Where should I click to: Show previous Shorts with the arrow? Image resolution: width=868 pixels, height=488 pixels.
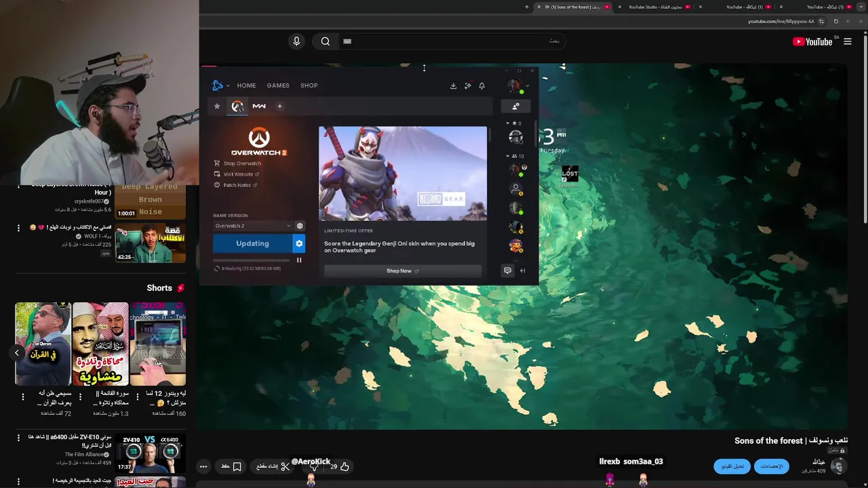[17, 352]
